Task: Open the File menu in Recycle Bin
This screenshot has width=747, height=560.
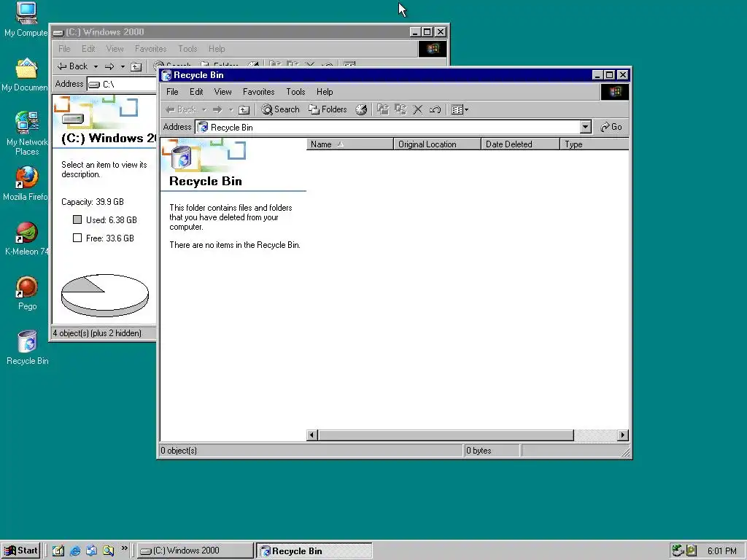Action: (x=172, y=92)
